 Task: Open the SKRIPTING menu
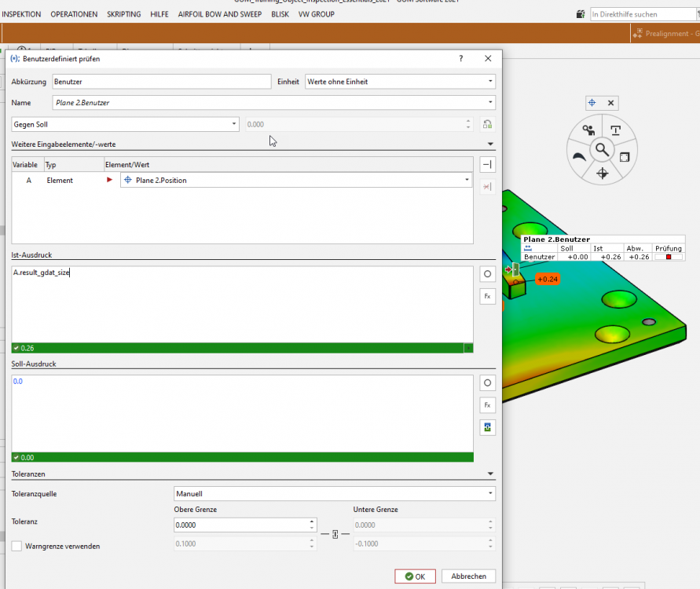124,14
